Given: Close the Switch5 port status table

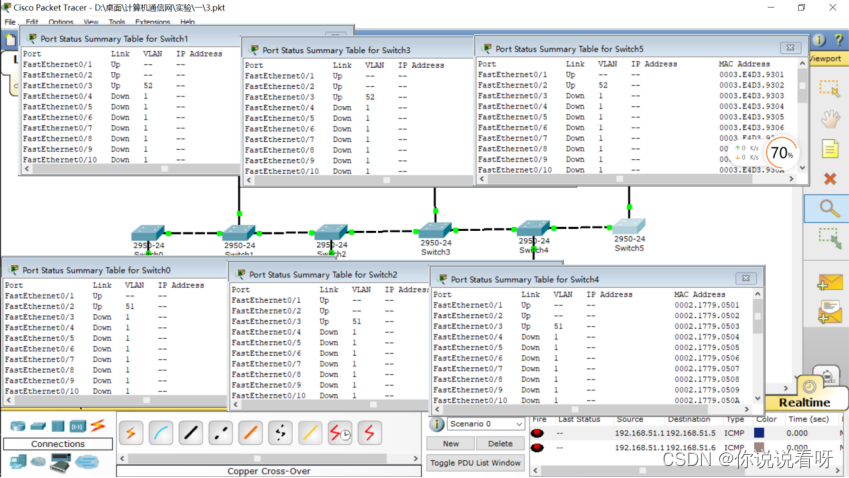Looking at the screenshot, I should (x=790, y=48).
